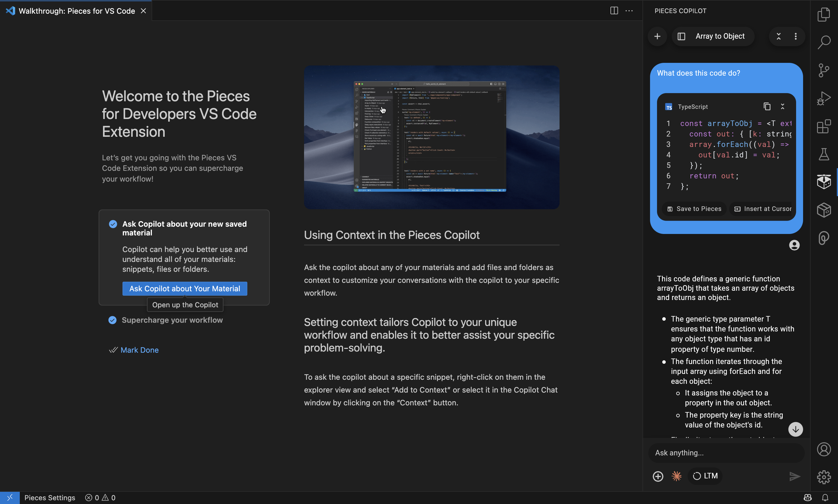Image resolution: width=838 pixels, height=504 pixels.
Task: Open Source Control view
Action: (824, 70)
